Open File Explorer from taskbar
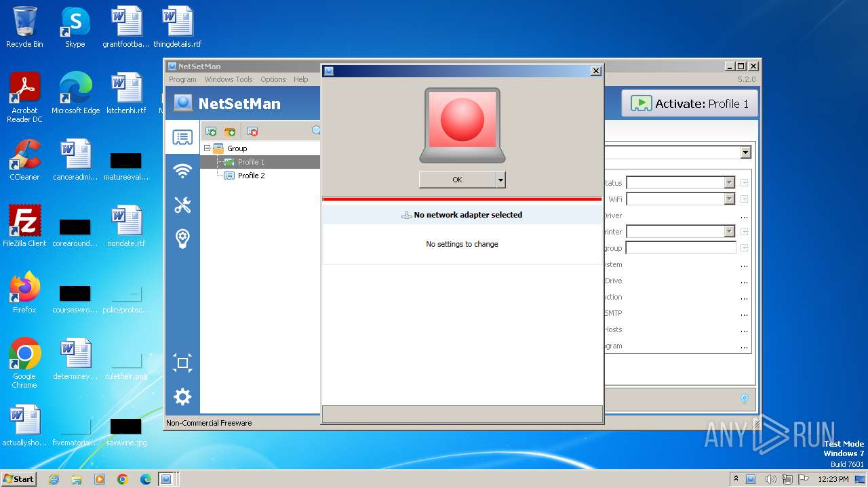868x488 pixels. (77, 479)
